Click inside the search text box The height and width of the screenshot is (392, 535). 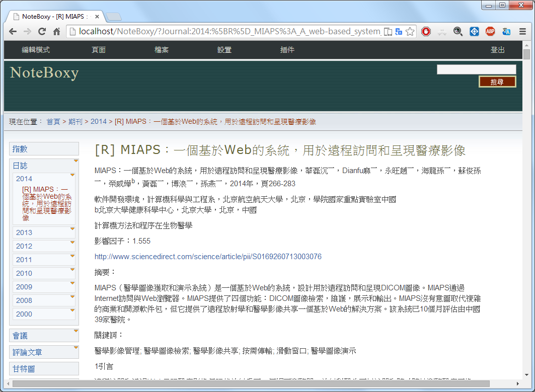(x=476, y=69)
